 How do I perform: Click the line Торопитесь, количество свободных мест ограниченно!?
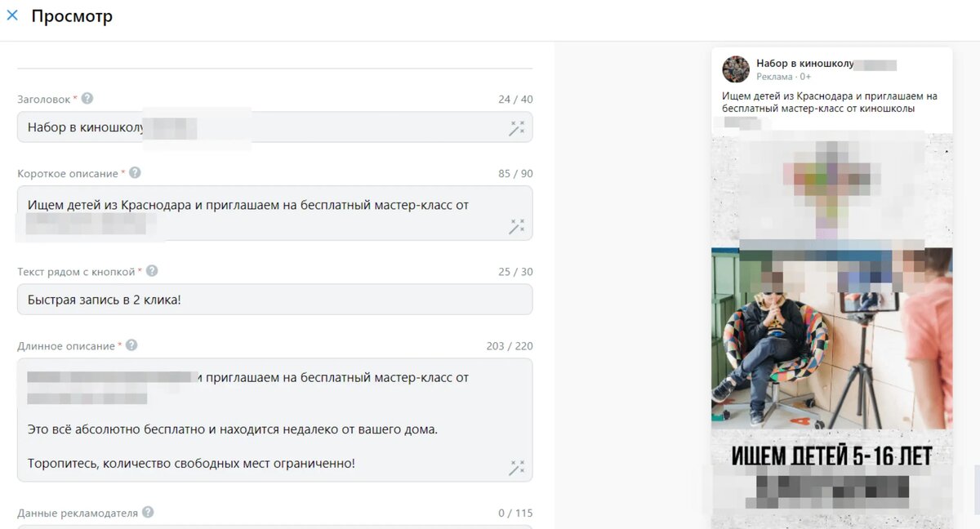(x=191, y=463)
